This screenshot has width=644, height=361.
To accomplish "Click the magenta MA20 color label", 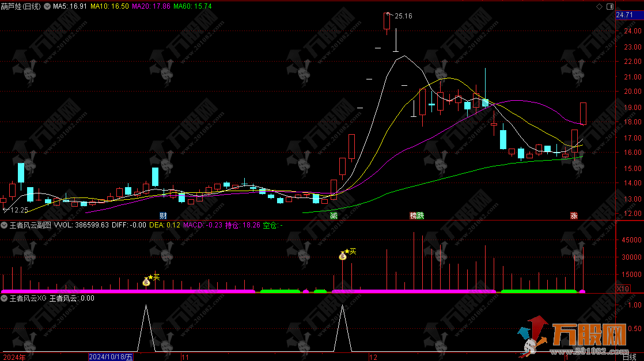I will tap(151, 6).
